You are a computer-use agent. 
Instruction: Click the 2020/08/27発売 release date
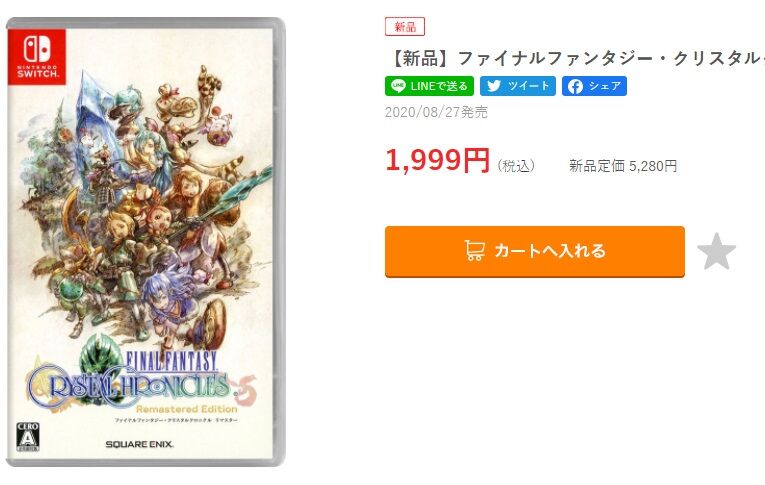(x=436, y=112)
